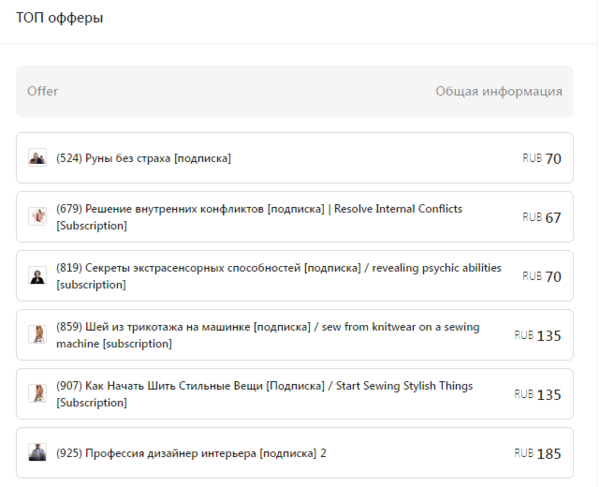Screen dimensions: 600x487
Task: Click thumbnail icon of offer 925
Action: coord(37,453)
